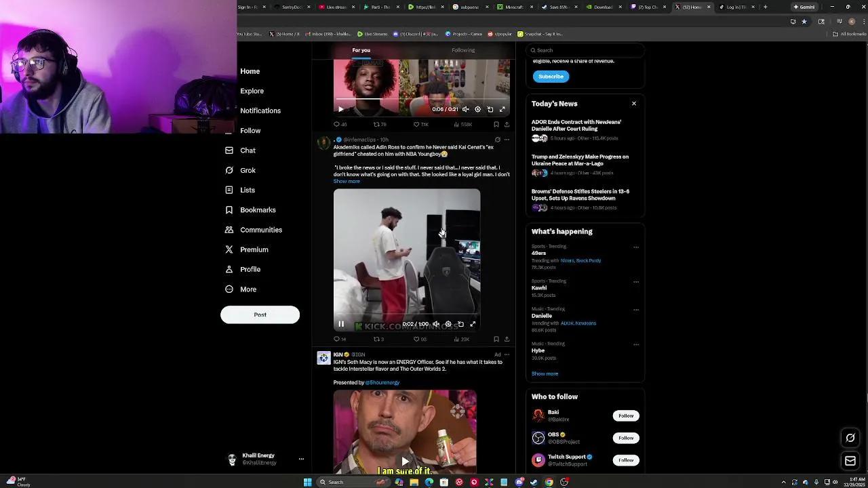Click the progress bar of the top video

click(421, 100)
